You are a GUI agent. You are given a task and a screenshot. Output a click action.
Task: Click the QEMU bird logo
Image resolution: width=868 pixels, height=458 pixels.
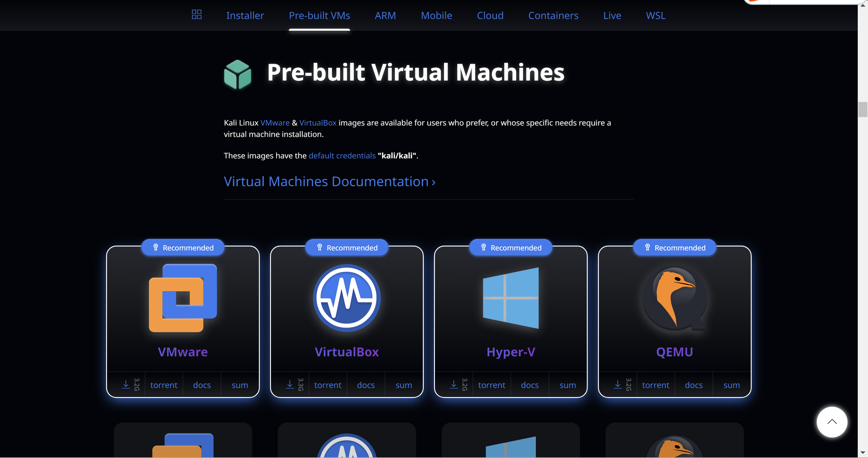coord(674,298)
